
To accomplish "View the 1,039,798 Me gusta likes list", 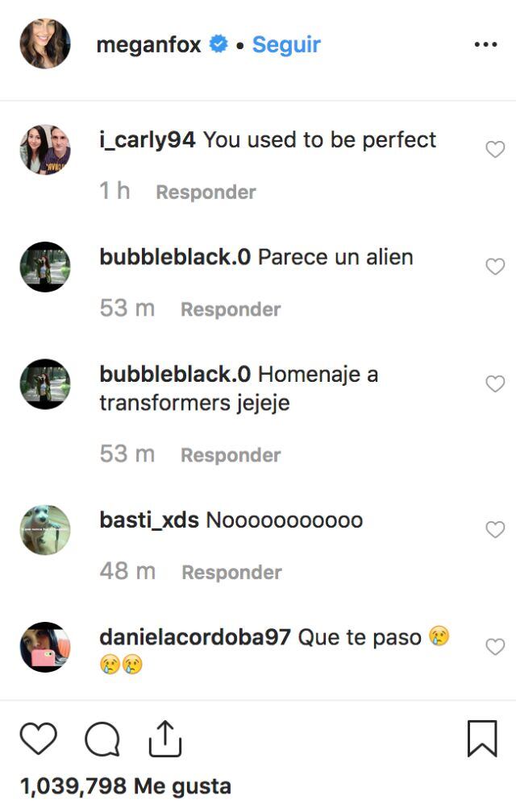I will click(126, 786).
